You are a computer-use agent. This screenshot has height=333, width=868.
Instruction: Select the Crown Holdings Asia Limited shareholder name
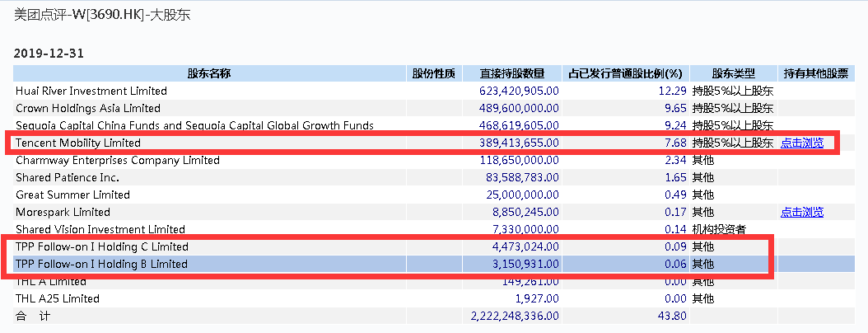[88, 109]
